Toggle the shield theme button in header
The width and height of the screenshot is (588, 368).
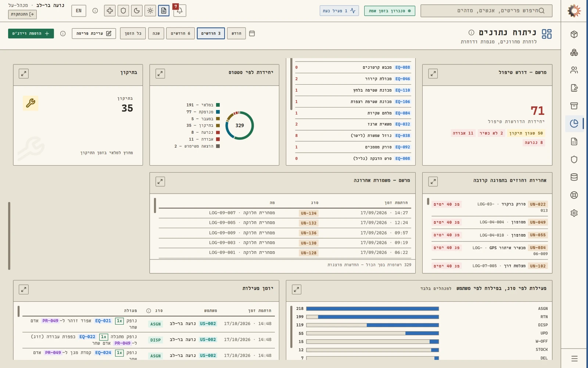point(123,11)
